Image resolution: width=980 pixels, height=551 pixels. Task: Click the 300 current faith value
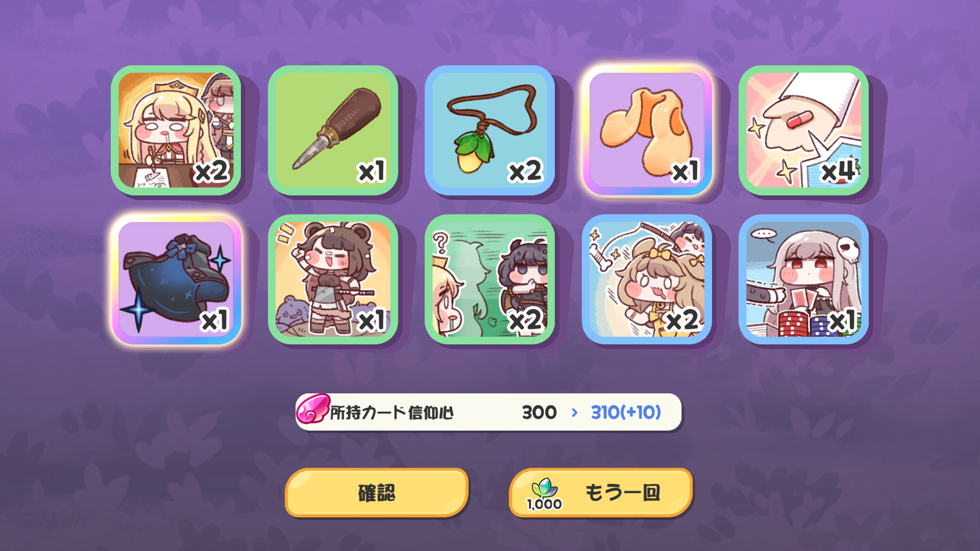539,412
